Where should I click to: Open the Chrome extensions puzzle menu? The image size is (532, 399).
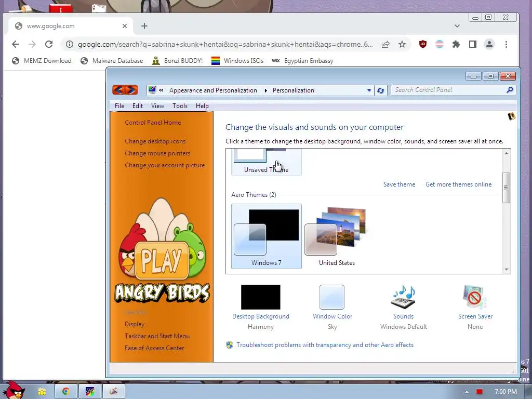point(456,44)
